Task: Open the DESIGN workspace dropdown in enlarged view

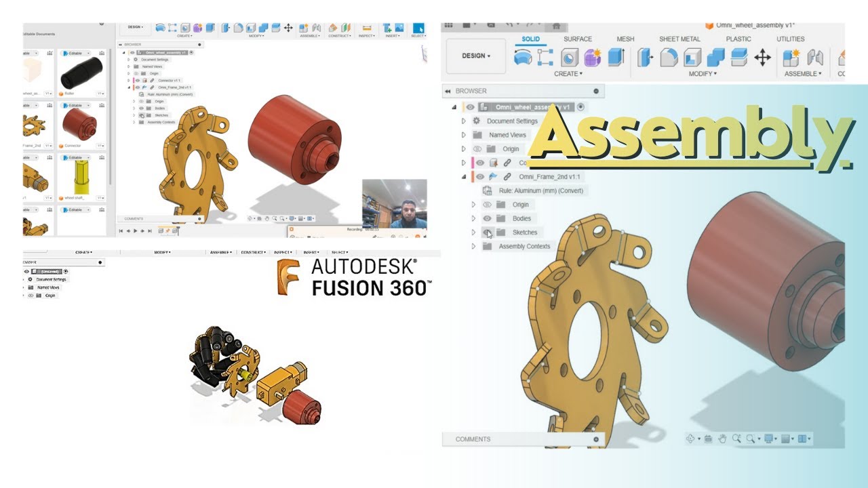Action: coord(476,56)
